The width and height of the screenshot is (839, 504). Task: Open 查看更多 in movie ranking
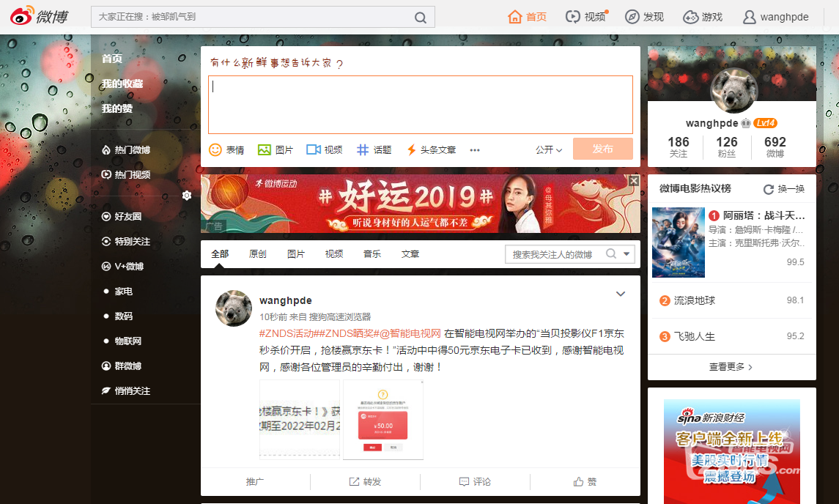(x=731, y=367)
